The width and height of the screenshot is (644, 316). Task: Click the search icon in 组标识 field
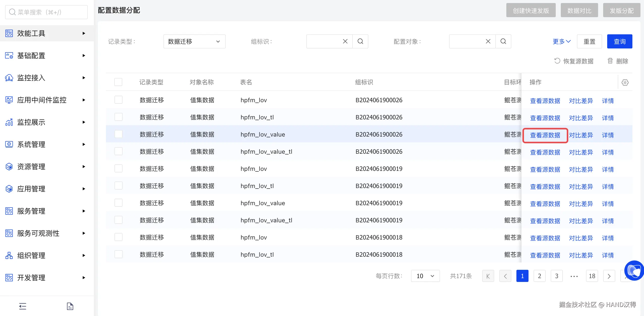click(360, 41)
